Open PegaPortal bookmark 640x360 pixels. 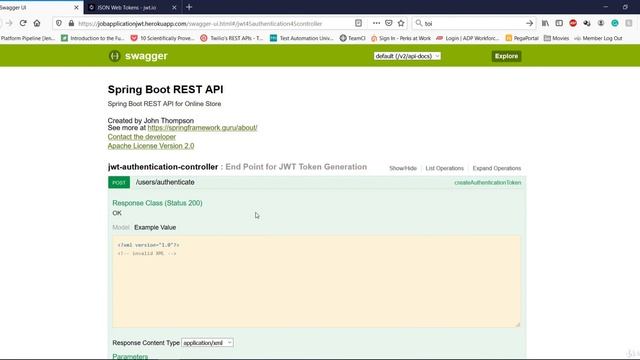point(522,38)
